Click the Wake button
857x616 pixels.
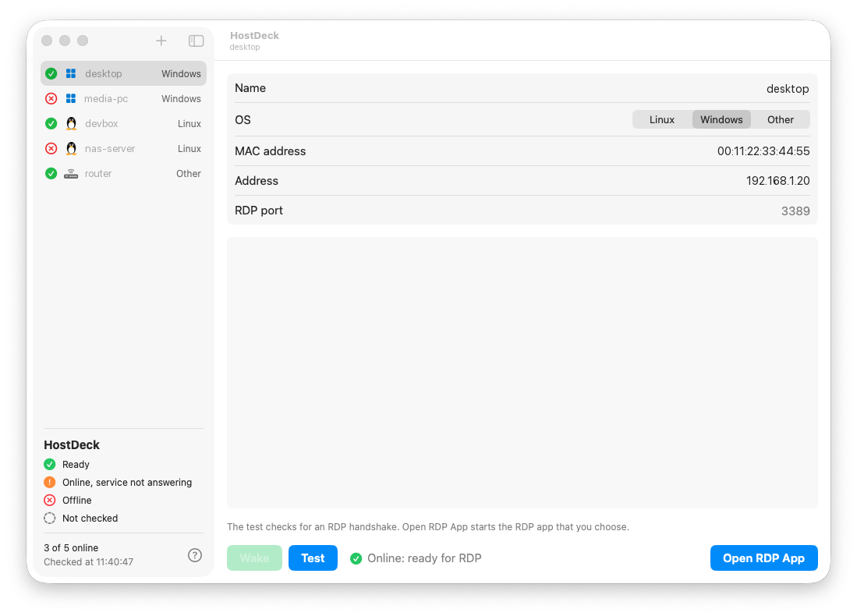254,558
